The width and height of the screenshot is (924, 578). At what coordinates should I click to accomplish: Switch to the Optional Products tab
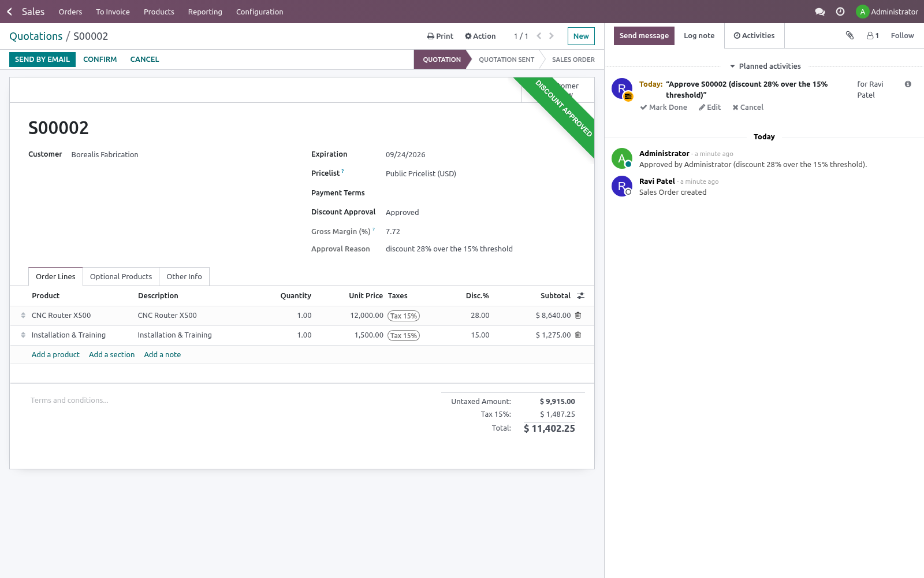(x=121, y=277)
